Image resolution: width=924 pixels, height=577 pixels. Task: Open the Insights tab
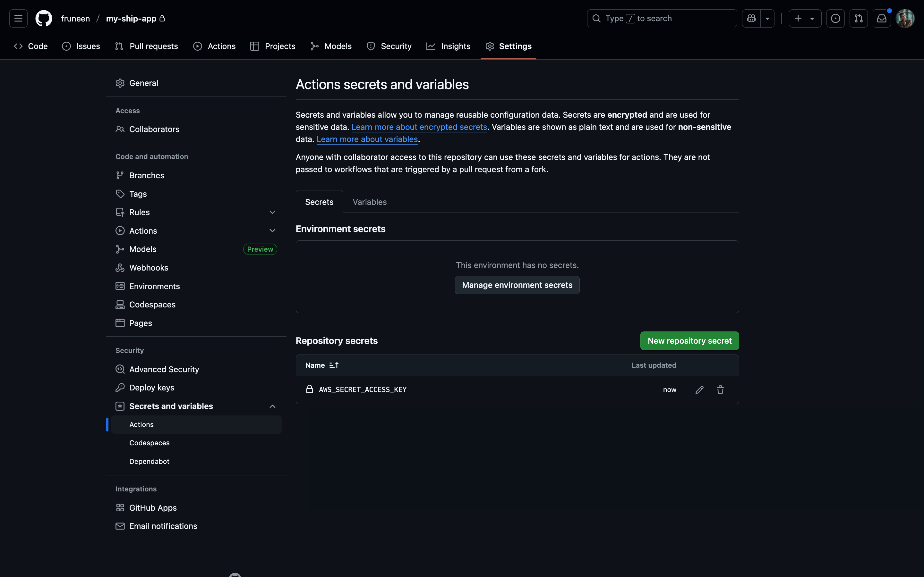[448, 46]
